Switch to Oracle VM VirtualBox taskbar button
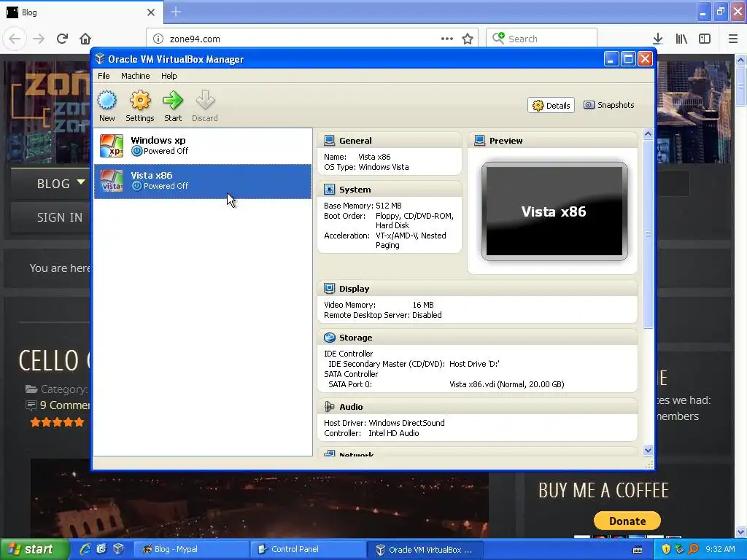The height and width of the screenshot is (560, 747). (426, 550)
